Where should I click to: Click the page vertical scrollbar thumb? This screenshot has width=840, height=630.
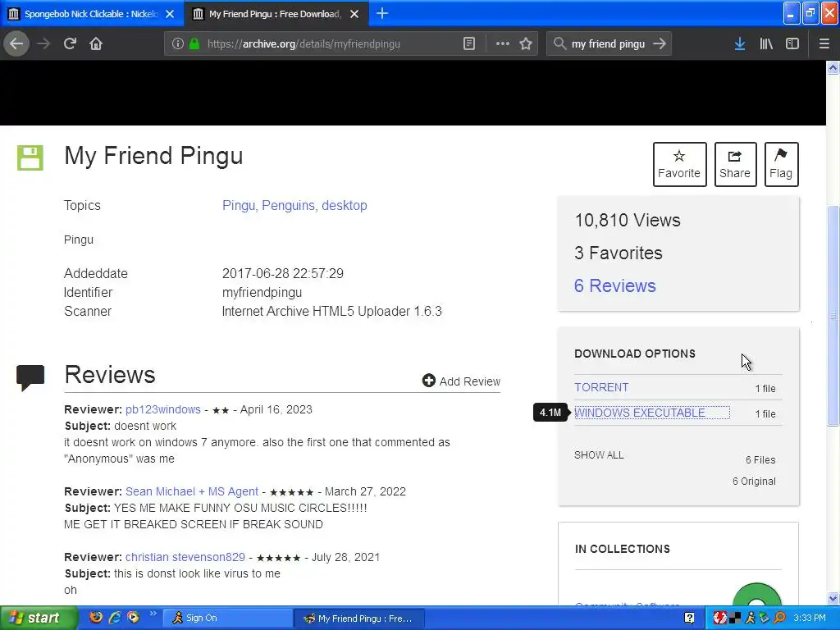(833, 316)
